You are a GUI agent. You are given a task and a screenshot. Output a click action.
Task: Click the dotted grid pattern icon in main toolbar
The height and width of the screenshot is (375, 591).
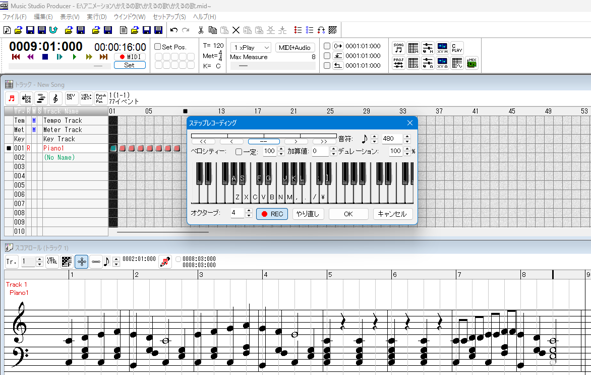pos(332,30)
